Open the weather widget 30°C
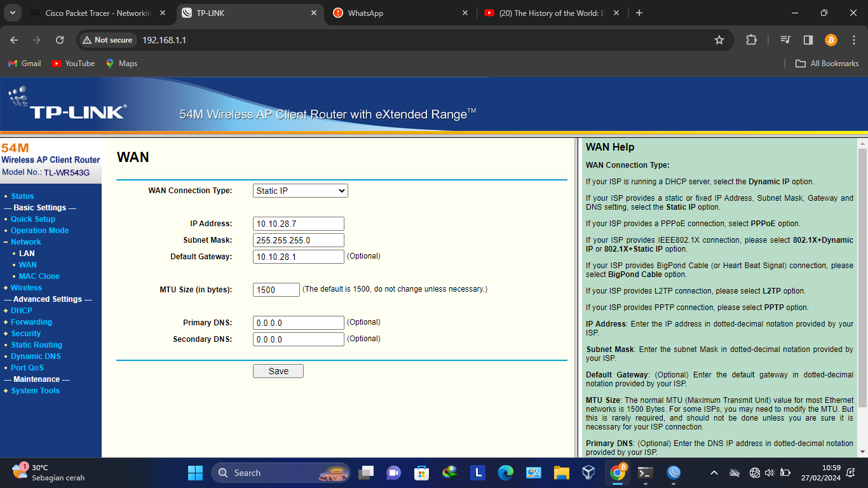This screenshot has height=488, width=868. (x=48, y=473)
